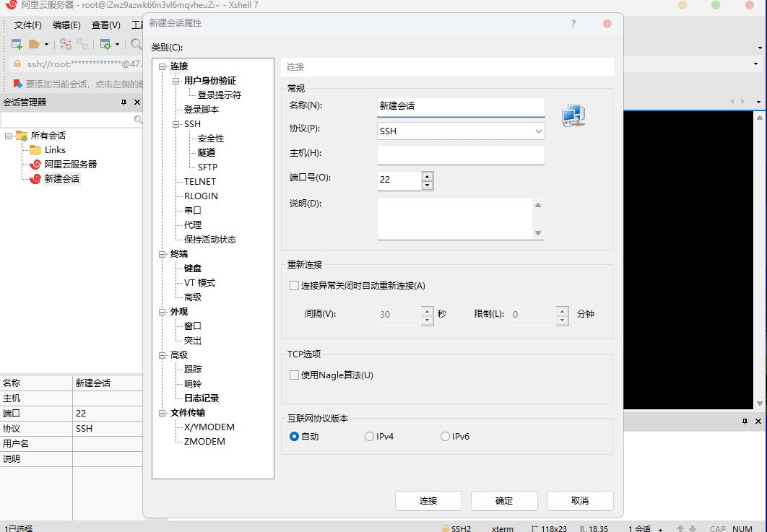The width and height of the screenshot is (767, 532).
Task: Click the computers icon beside the name field
Action: click(573, 116)
